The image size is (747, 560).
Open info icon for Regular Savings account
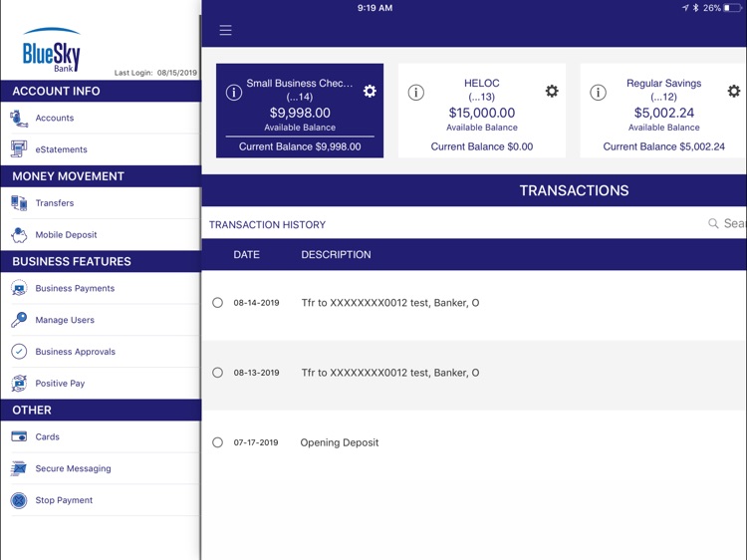pos(598,92)
